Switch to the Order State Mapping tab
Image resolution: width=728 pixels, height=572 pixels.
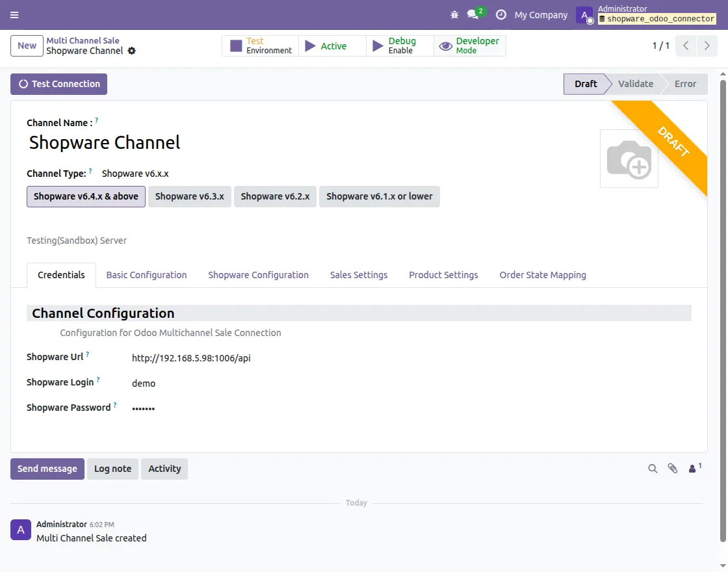(543, 275)
